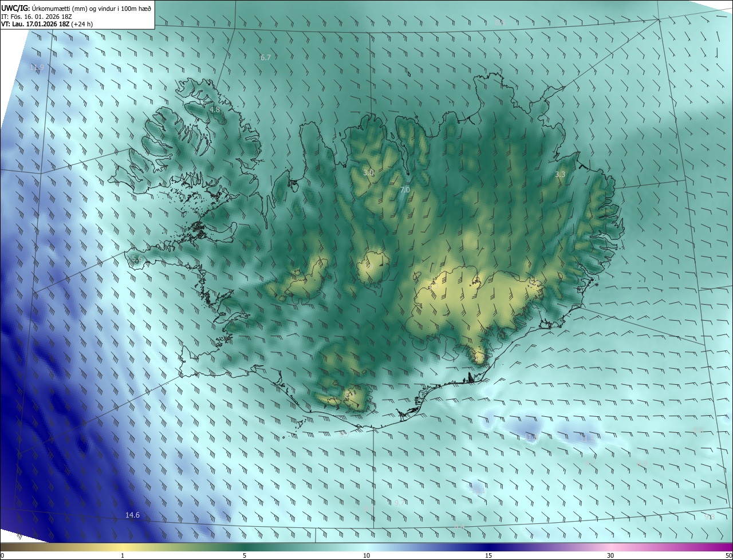
Task: Click the 5 tick label on the color scale
Action: click(x=245, y=555)
